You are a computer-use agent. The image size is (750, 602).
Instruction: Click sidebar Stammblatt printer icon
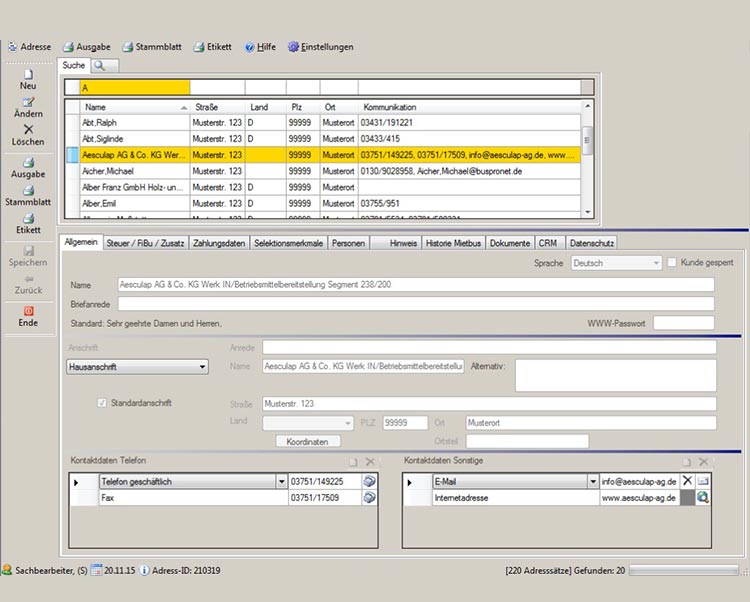tap(28, 190)
